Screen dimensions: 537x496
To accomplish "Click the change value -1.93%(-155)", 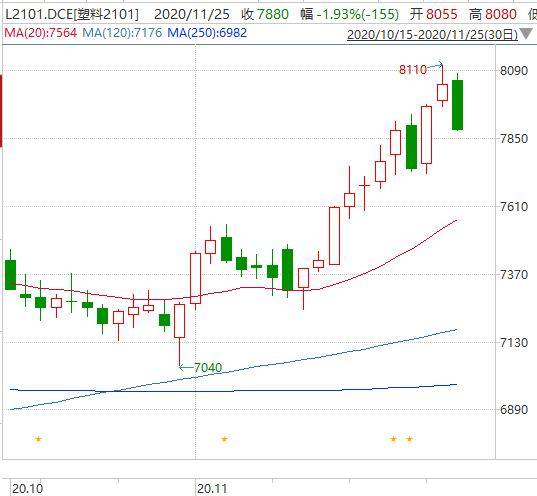I will click(x=358, y=14).
